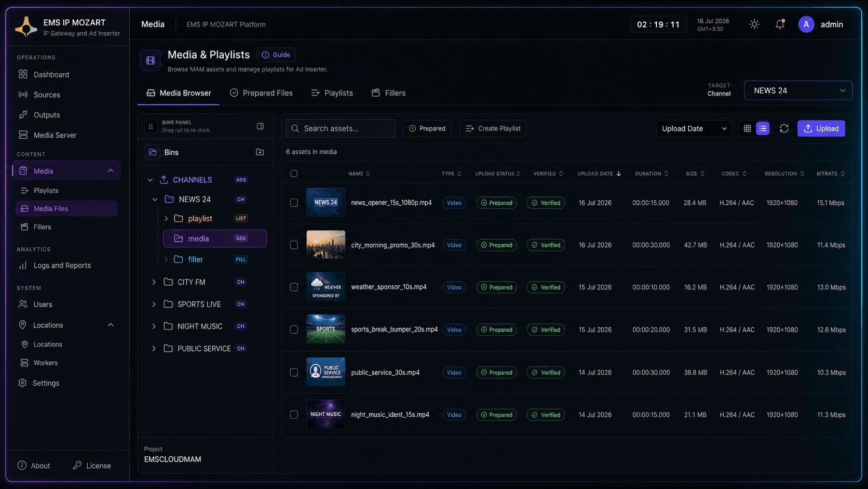The width and height of the screenshot is (868, 489).
Task: Sort by Name column header
Action: point(359,174)
